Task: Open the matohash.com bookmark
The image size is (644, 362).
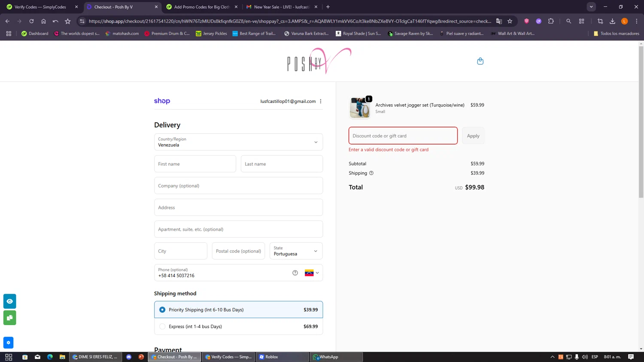Action: (122, 33)
